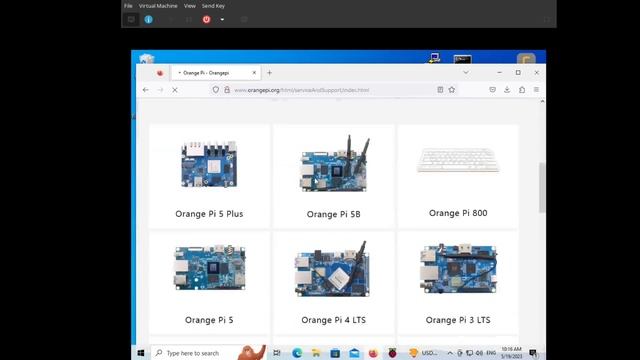Viewport: 640px width, 360px height.
Task: Click the Type here to search box
Action: [208, 353]
